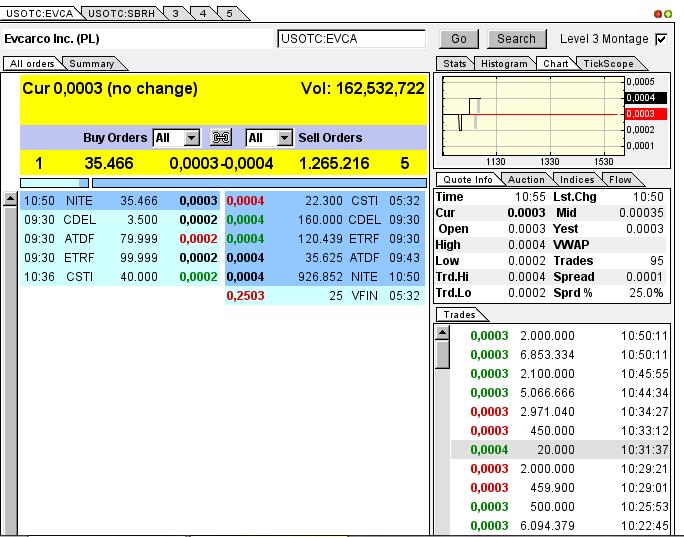Viewport: 684px width, 537px height.
Task: Open the Histogram tab
Action: pyautogui.click(x=504, y=64)
